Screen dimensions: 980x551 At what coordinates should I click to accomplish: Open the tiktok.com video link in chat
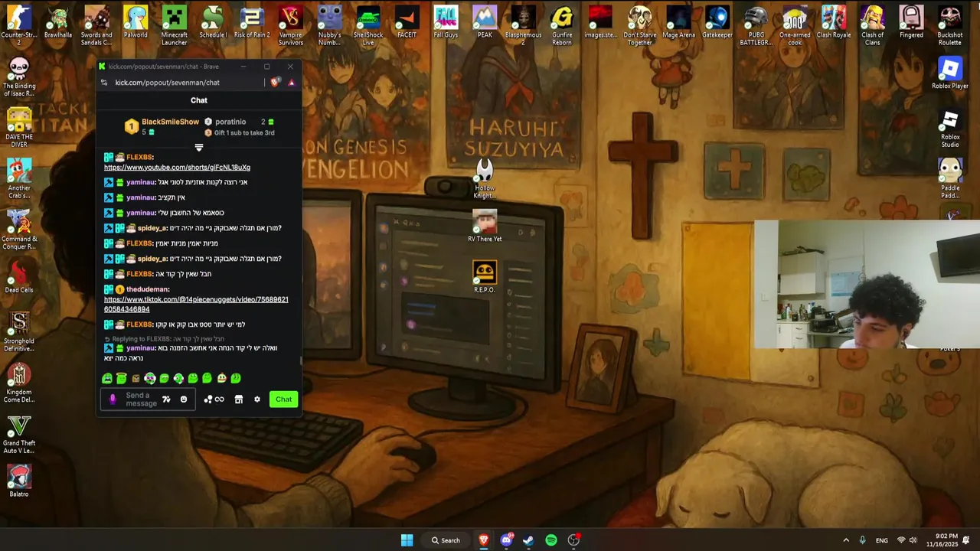tap(196, 305)
